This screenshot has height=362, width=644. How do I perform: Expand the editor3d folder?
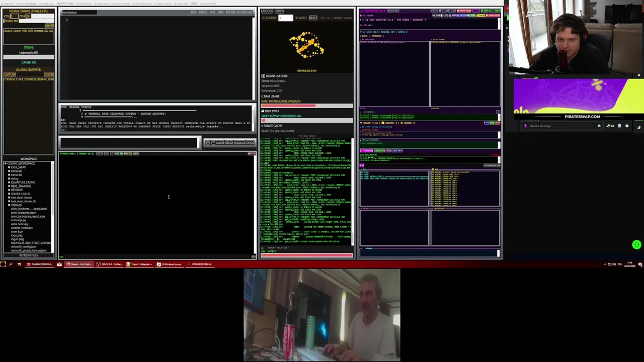pyautogui.click(x=9, y=174)
